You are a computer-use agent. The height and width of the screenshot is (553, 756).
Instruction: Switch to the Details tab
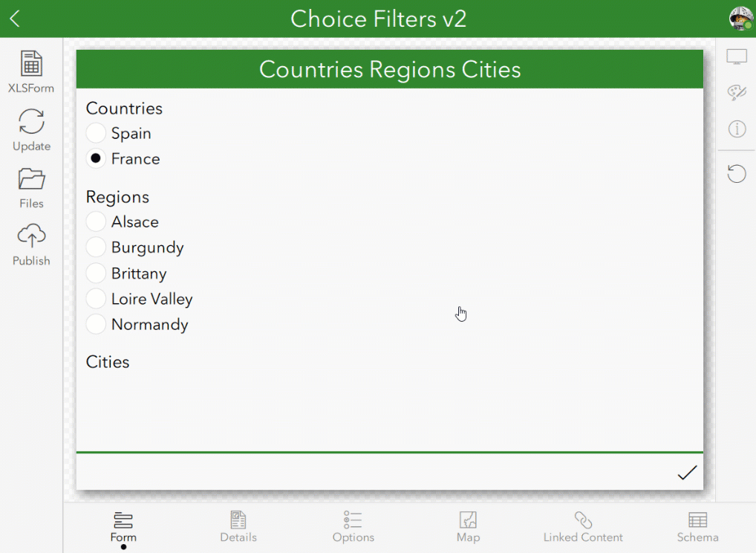238,526
